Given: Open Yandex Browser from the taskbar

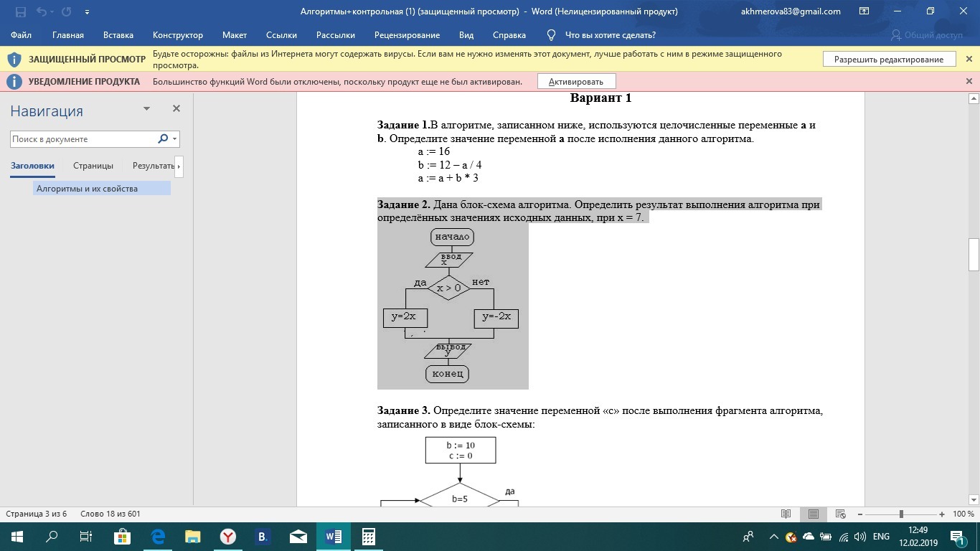Looking at the screenshot, I should (x=227, y=537).
